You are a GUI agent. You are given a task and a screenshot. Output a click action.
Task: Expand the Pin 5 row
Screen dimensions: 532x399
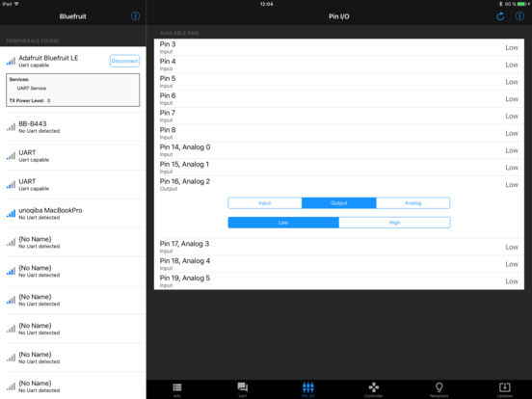click(x=339, y=81)
